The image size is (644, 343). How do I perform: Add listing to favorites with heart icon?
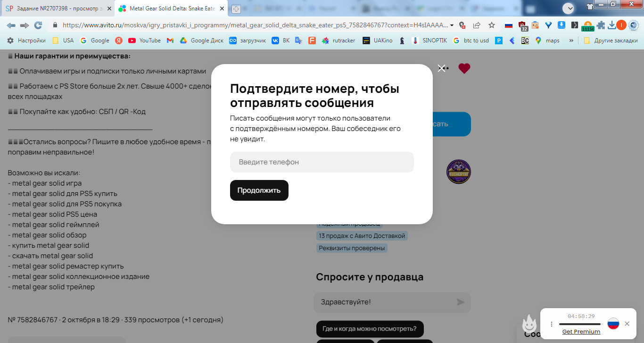click(x=464, y=68)
